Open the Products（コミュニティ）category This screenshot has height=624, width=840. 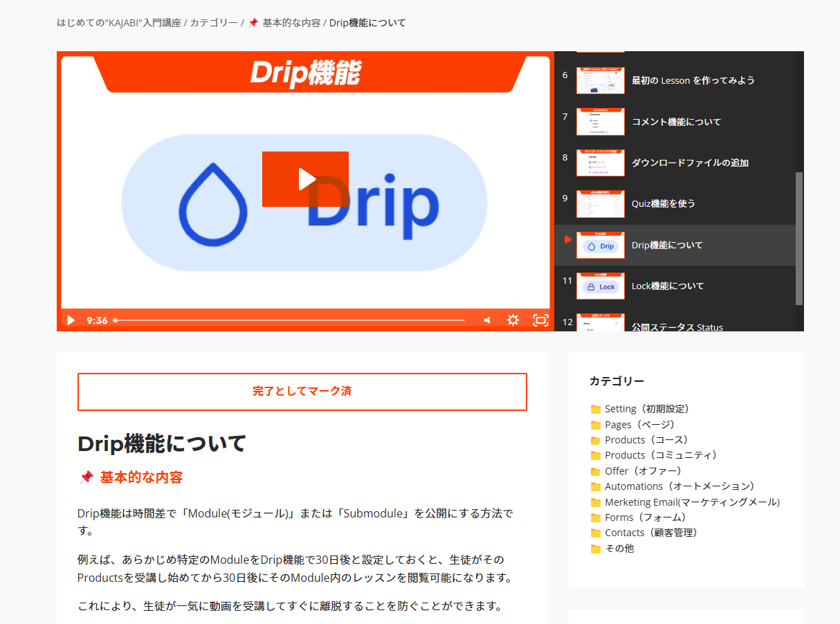pyautogui.click(x=663, y=455)
